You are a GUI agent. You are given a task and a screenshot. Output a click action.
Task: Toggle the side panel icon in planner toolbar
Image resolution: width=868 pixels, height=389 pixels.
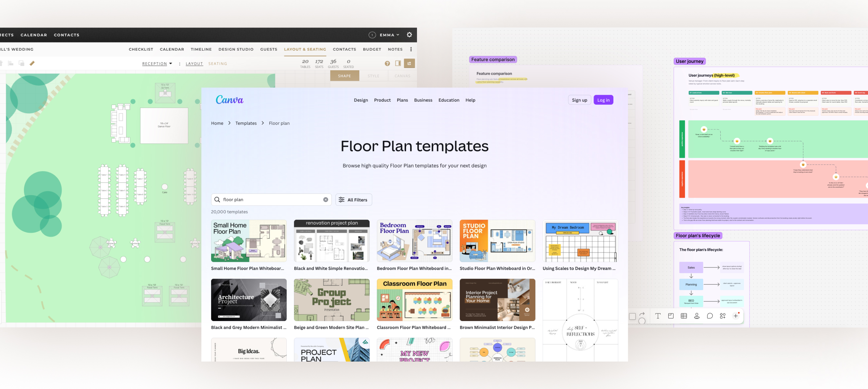(398, 63)
